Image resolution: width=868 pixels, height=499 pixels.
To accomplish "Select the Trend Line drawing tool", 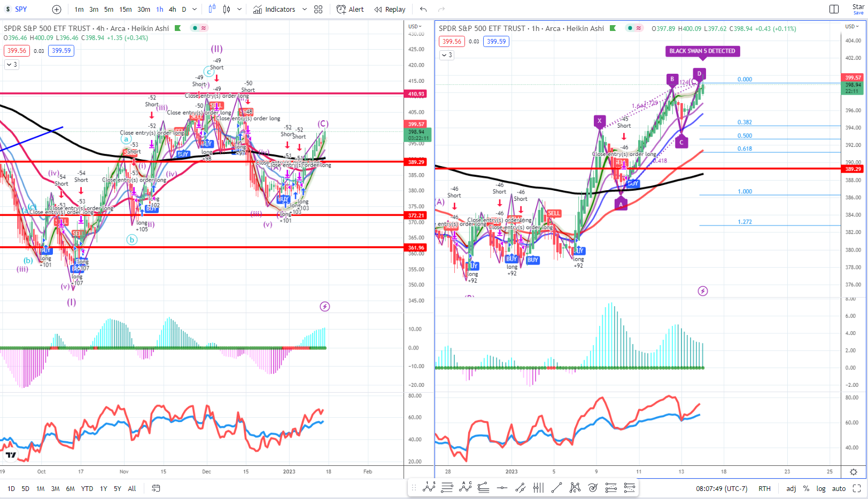I will [556, 488].
